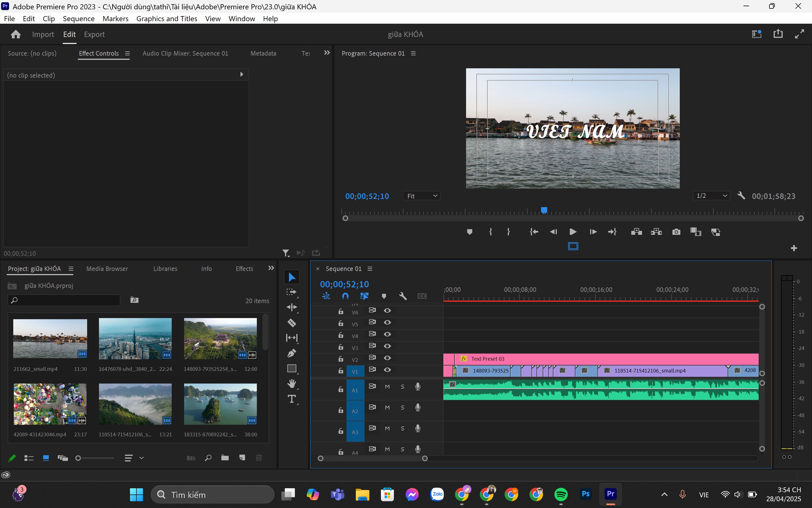Click the Home icon
Viewport: 812px width, 508px height.
pyautogui.click(x=16, y=34)
